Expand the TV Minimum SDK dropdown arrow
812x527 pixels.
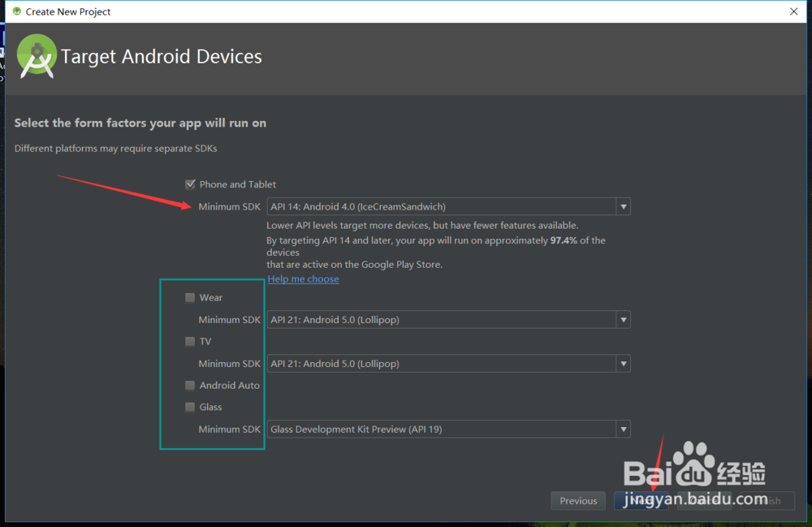click(x=623, y=364)
